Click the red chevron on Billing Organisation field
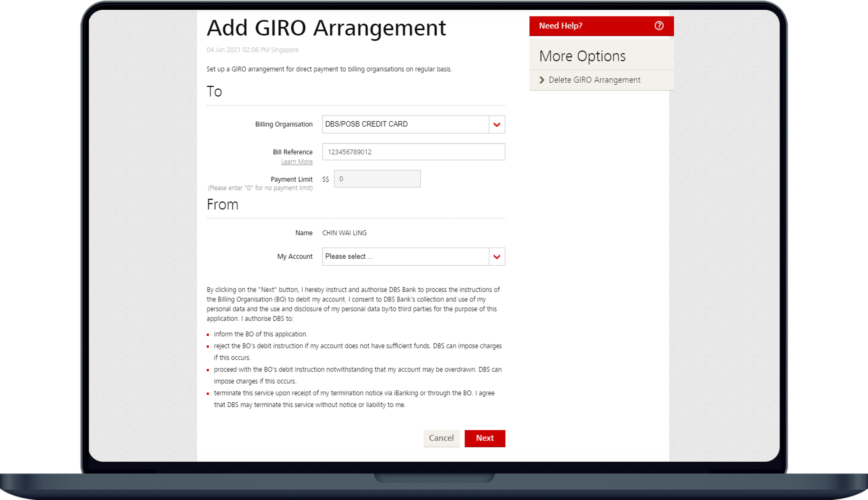This screenshot has height=500, width=868. point(496,124)
